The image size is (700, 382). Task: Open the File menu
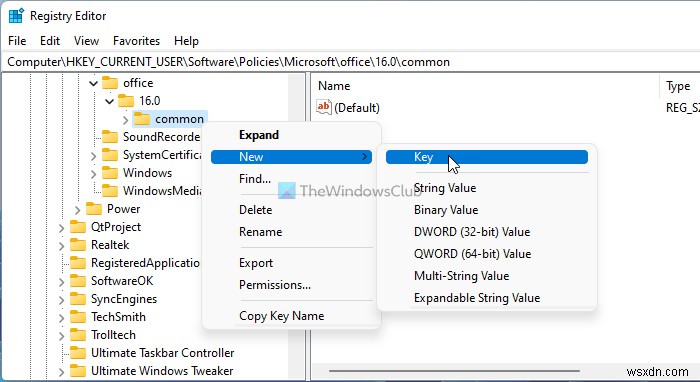[17, 41]
